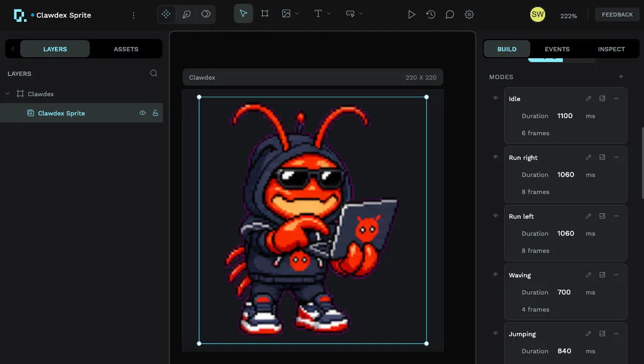Select the move/design mode icon
The width and height of the screenshot is (644, 364).
[x=167, y=14]
